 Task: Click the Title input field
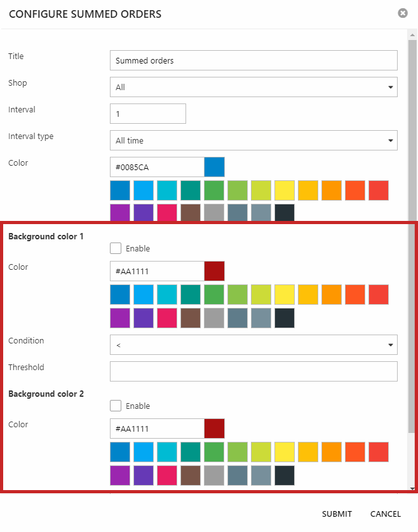253,60
